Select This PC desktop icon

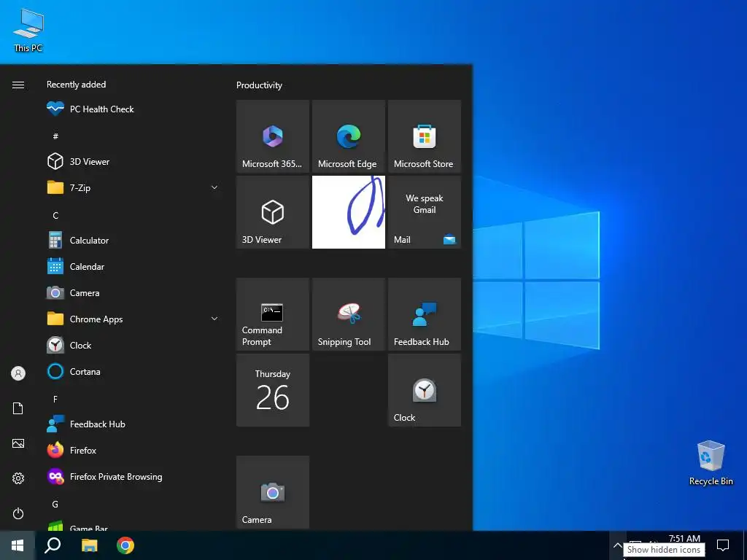tap(28, 29)
